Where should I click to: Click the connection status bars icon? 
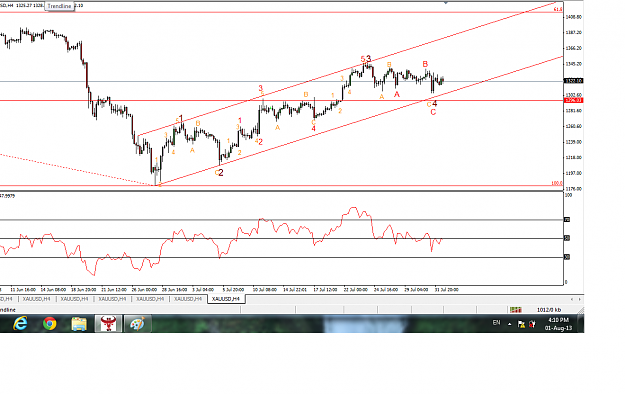tap(515, 310)
